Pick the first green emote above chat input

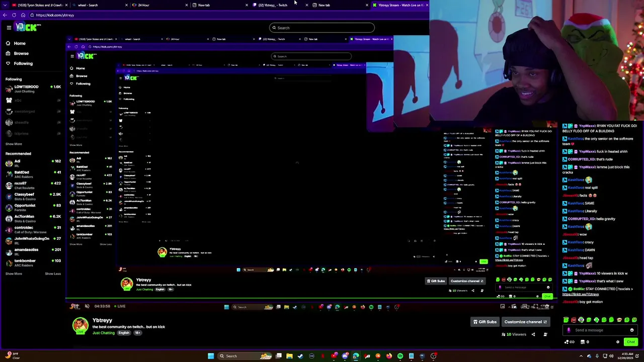(566, 320)
